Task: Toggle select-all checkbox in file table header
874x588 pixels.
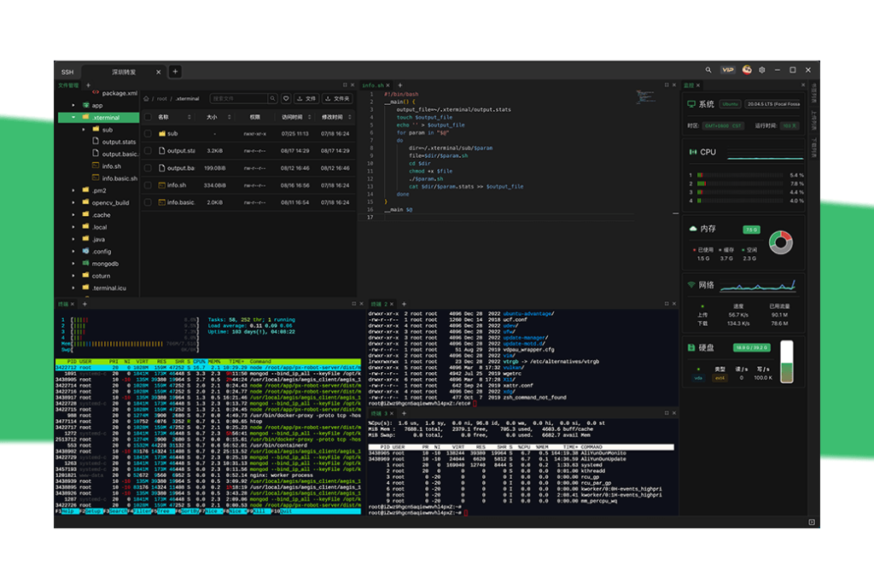Action: tap(148, 117)
